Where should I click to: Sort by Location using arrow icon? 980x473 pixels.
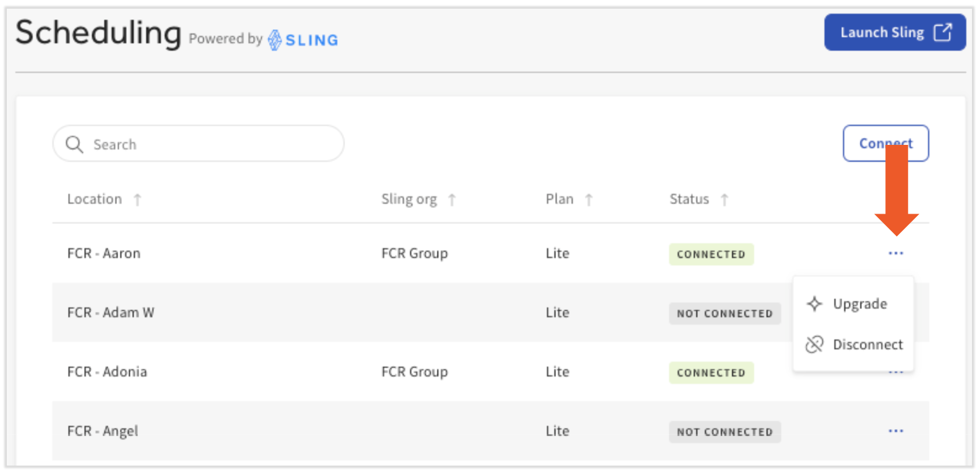click(137, 199)
